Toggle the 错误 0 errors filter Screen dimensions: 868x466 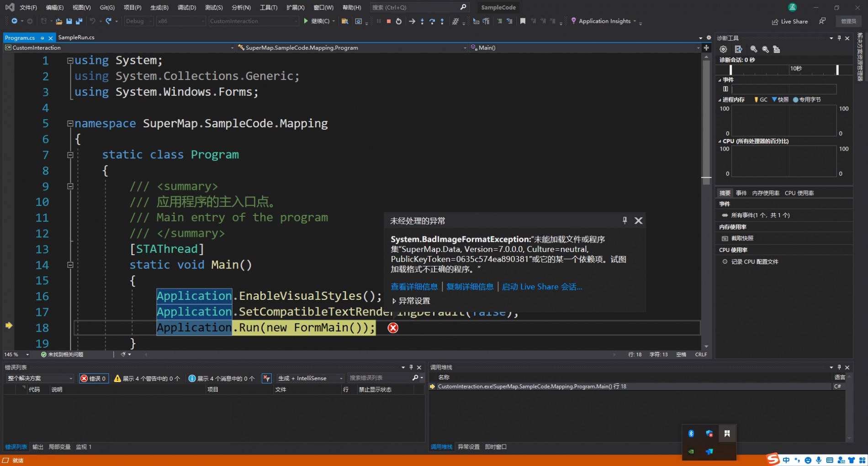point(94,378)
